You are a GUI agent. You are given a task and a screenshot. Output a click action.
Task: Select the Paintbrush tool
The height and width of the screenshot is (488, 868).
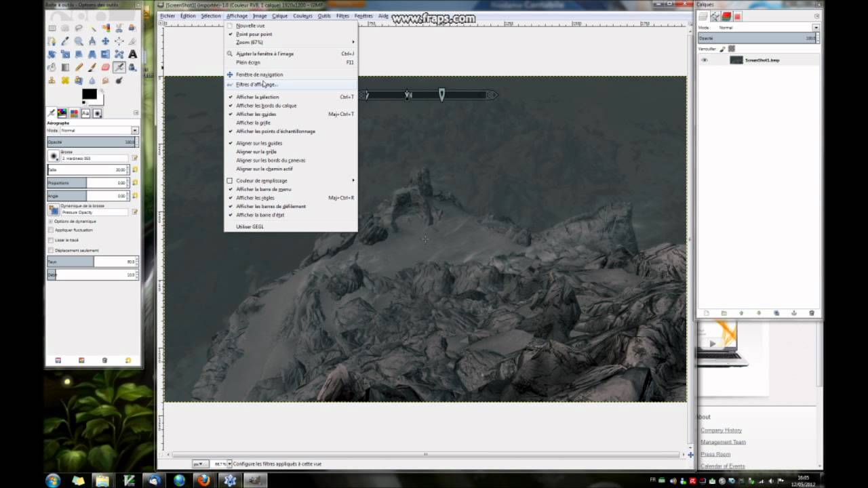point(92,67)
